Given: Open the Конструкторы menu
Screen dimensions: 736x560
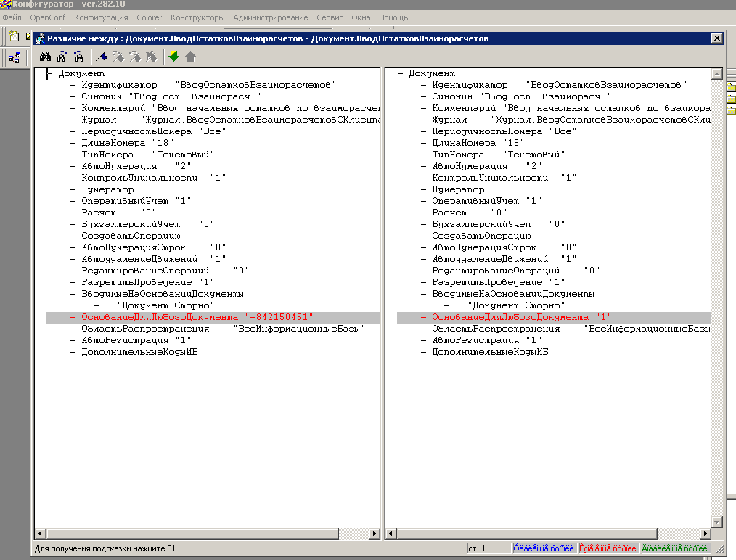Looking at the screenshot, I should tap(197, 17).
